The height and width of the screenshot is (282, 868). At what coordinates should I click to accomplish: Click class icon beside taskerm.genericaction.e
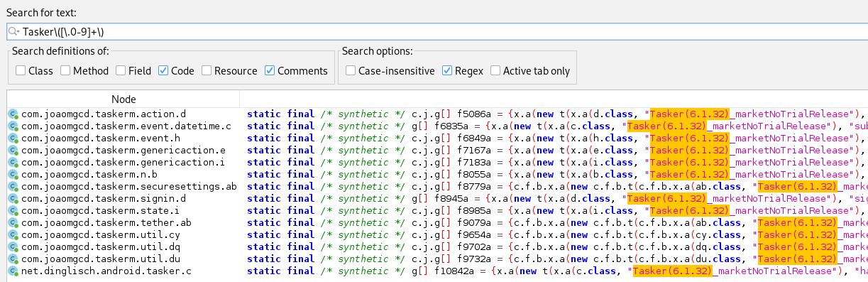(13, 150)
